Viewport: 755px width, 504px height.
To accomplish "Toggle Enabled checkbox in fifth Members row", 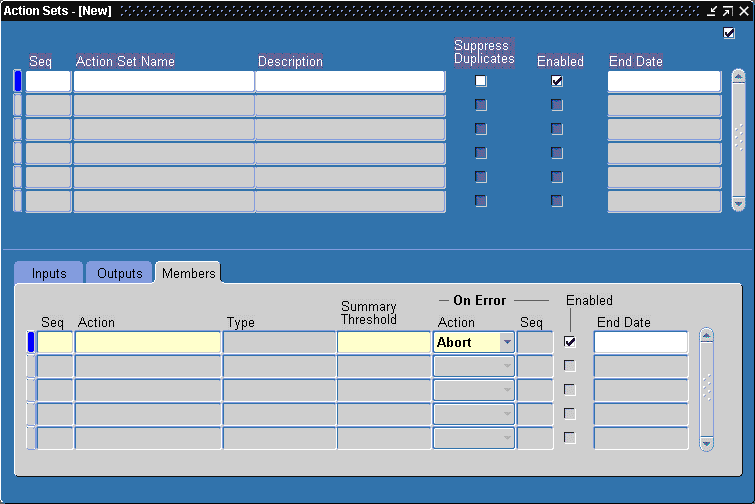I will tap(570, 438).
